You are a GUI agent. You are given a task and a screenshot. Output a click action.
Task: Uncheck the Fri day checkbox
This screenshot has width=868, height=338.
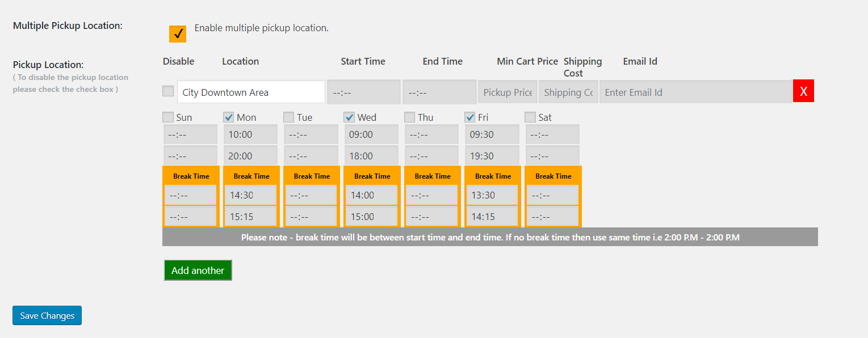click(470, 117)
